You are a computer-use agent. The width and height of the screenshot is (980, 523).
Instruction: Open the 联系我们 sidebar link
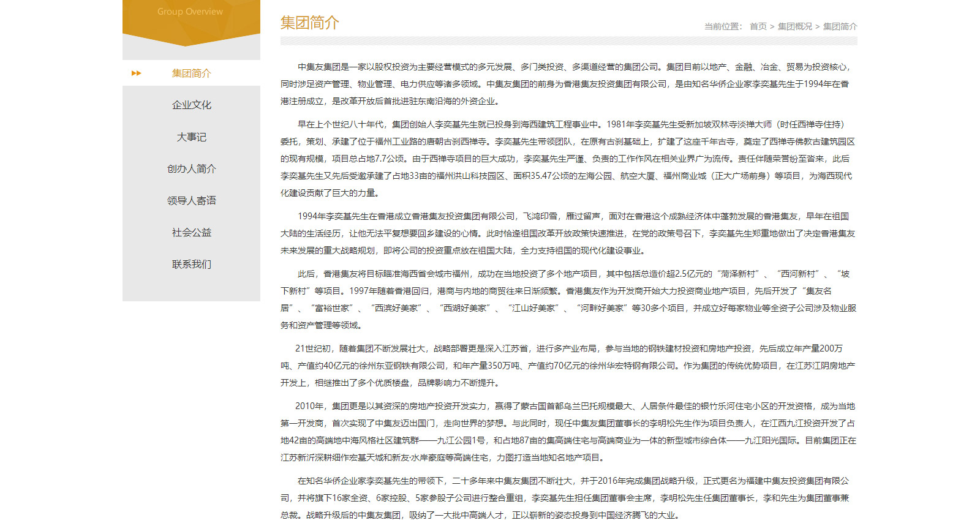pyautogui.click(x=191, y=265)
